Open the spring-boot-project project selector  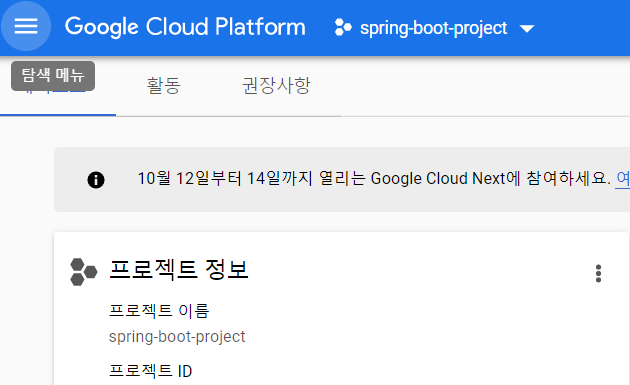435,28
